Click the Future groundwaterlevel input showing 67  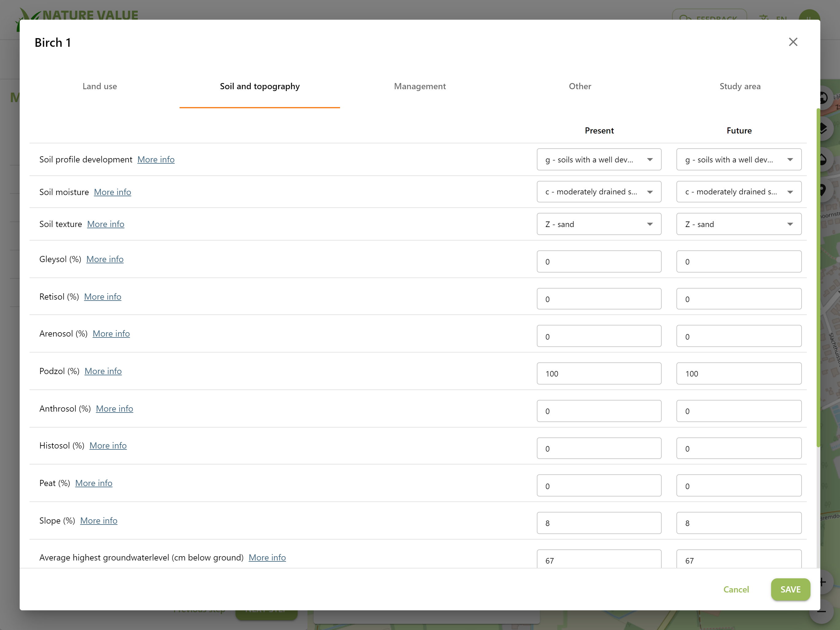tap(739, 559)
